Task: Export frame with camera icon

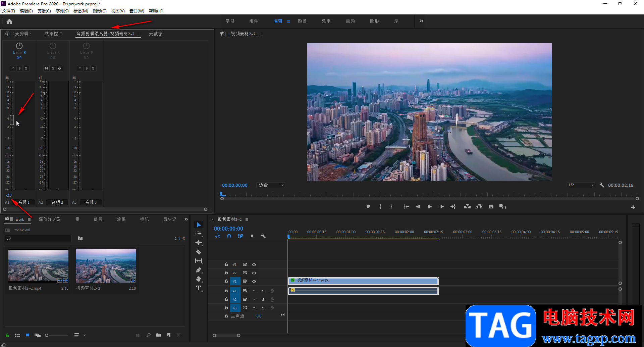Action: click(x=491, y=207)
